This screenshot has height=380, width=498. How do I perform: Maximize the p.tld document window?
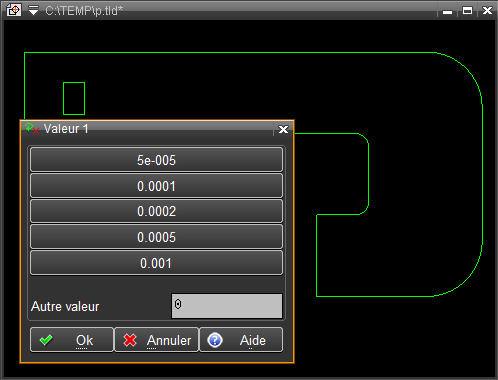click(x=467, y=11)
